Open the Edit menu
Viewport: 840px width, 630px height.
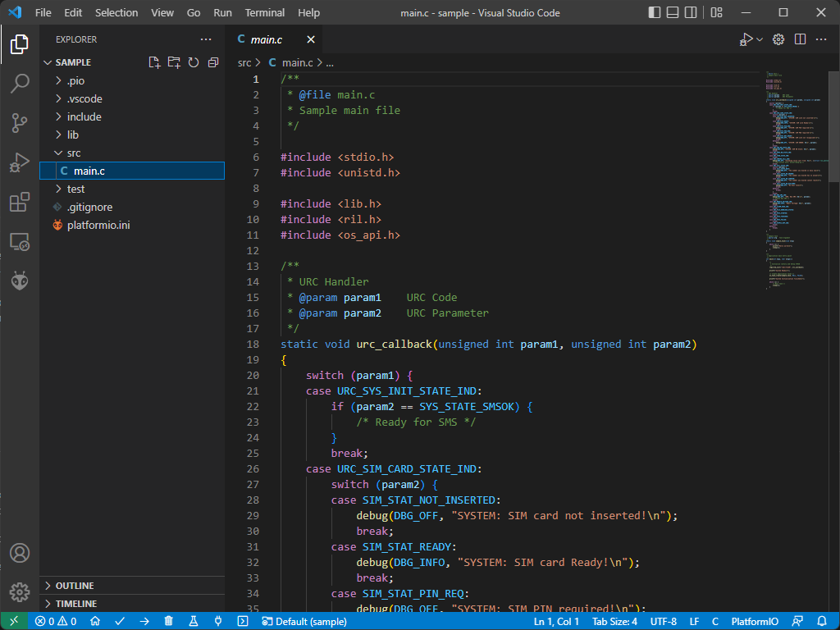(x=73, y=12)
